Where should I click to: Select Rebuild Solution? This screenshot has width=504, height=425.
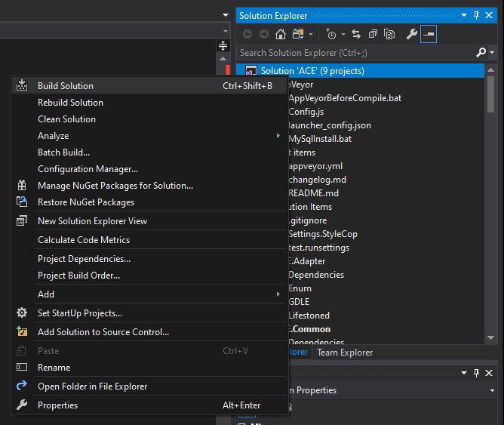(149, 103)
